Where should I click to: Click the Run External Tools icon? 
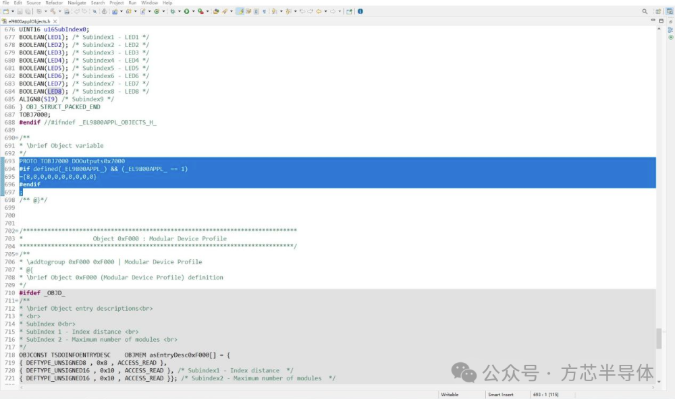[x=201, y=11]
